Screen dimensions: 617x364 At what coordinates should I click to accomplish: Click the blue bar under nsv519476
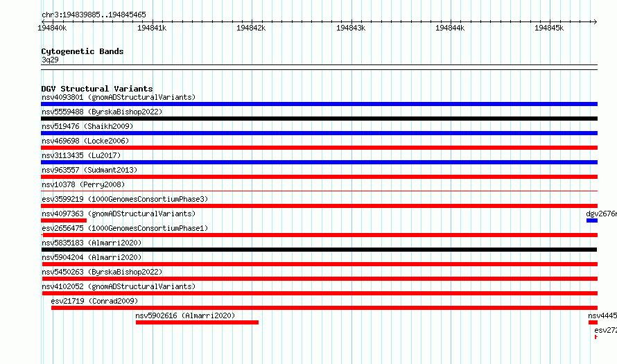(319, 133)
